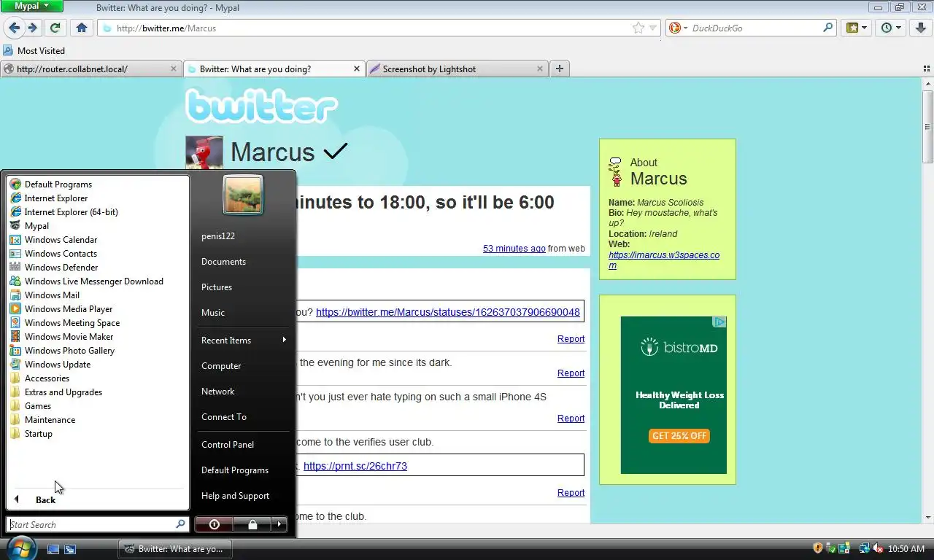
Task: Click the Show Desktop quick launch icon
Action: click(53, 549)
